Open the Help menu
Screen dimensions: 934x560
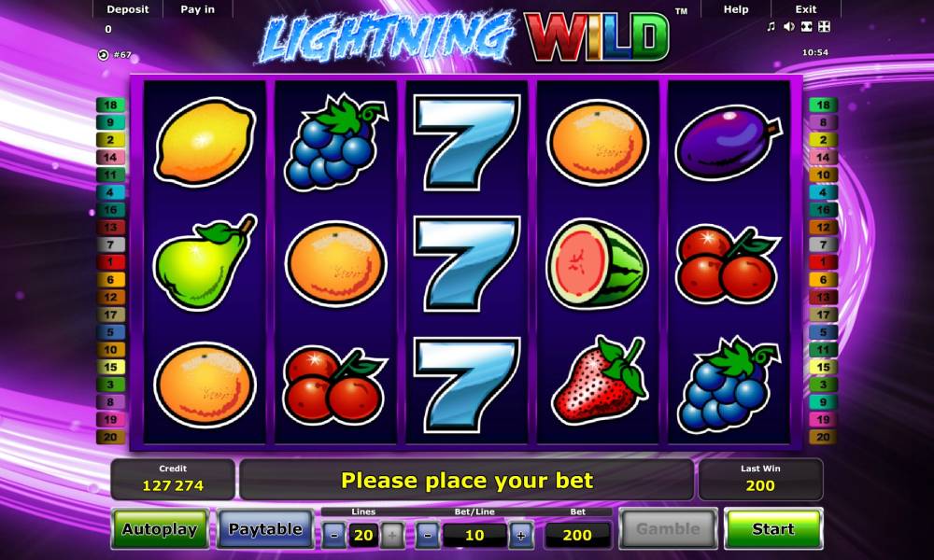pyautogui.click(x=736, y=9)
